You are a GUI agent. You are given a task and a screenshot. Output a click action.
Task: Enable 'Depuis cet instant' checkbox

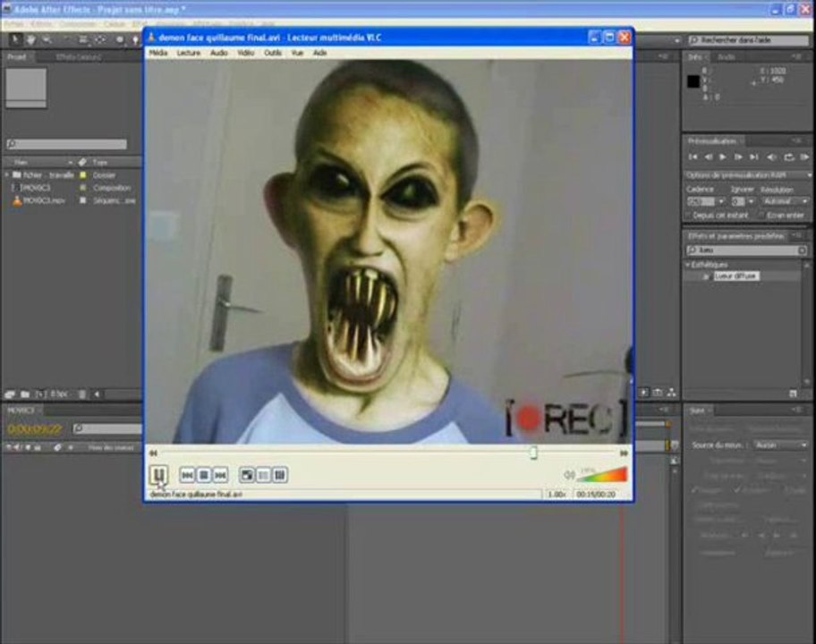[689, 215]
